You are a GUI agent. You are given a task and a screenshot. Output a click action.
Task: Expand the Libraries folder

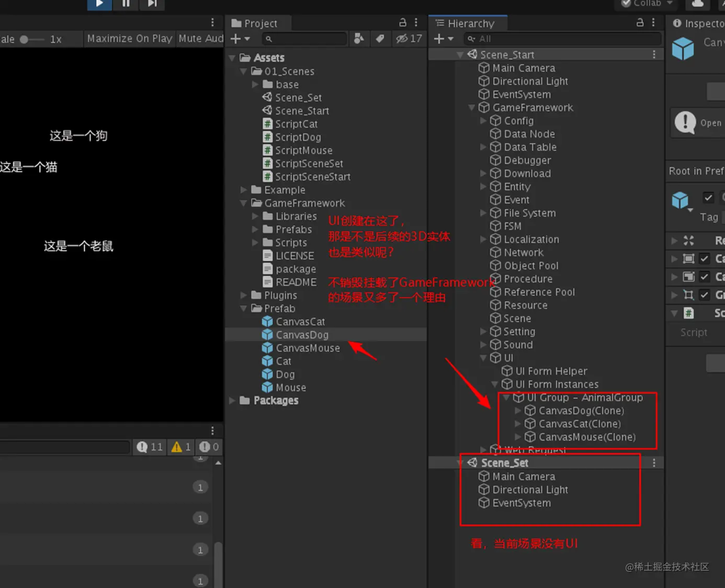click(x=255, y=216)
